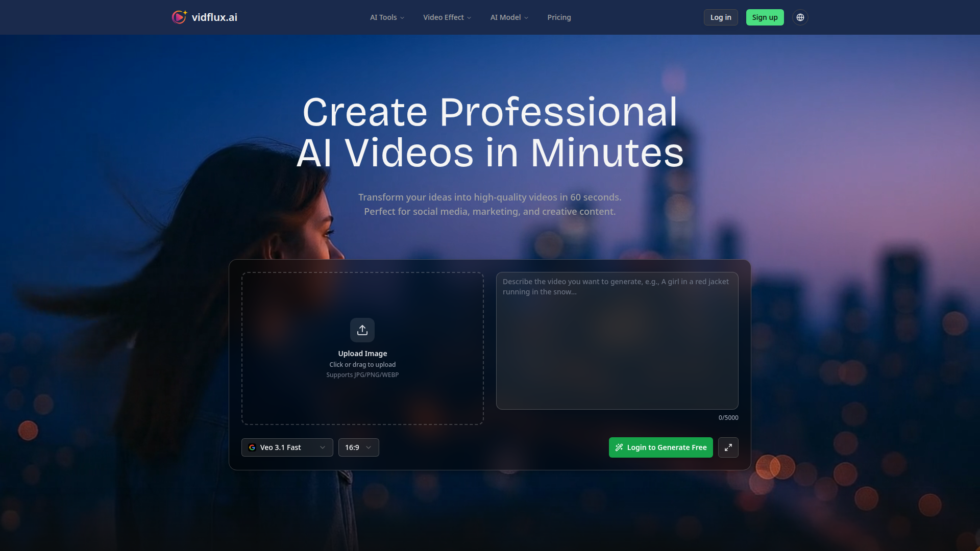Screen dimensions: 980x551
Task: Click the vidflux.ai logo icon
Action: click(179, 17)
